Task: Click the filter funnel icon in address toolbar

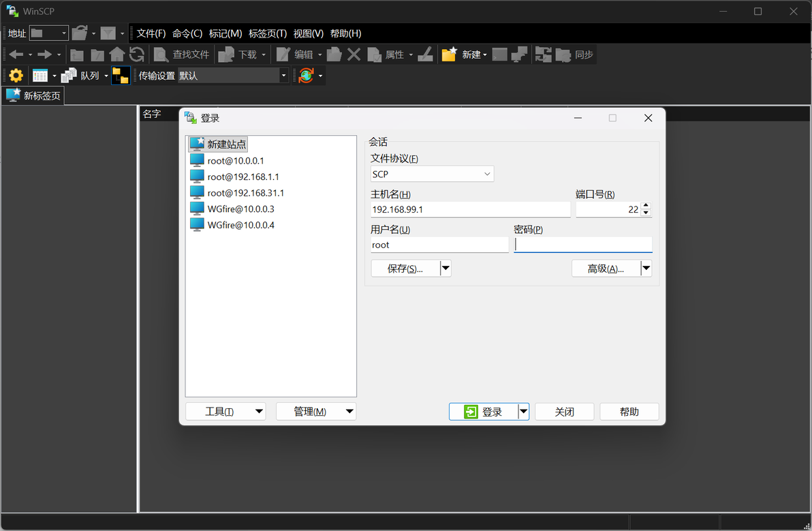Action: pyautogui.click(x=108, y=33)
